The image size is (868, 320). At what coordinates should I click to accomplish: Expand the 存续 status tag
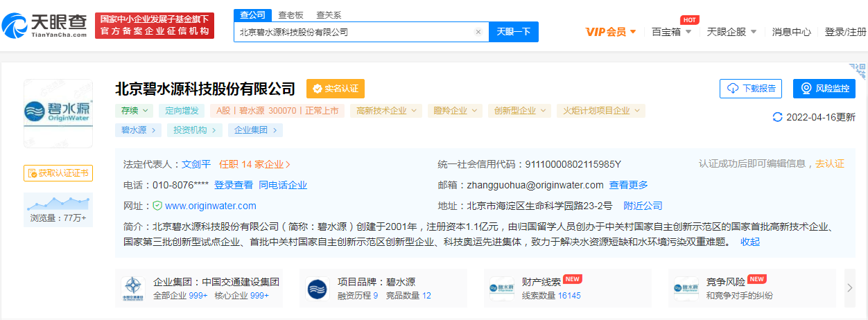134,110
